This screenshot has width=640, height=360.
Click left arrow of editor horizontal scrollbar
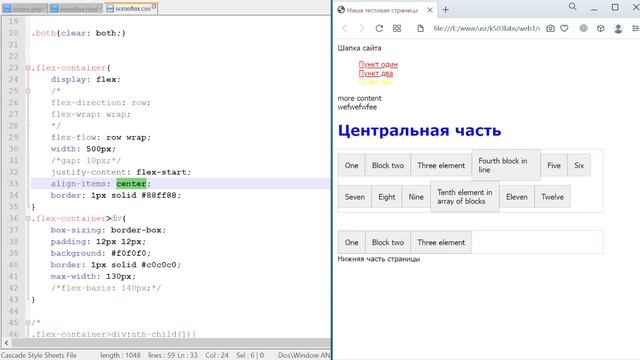[x=6, y=342]
